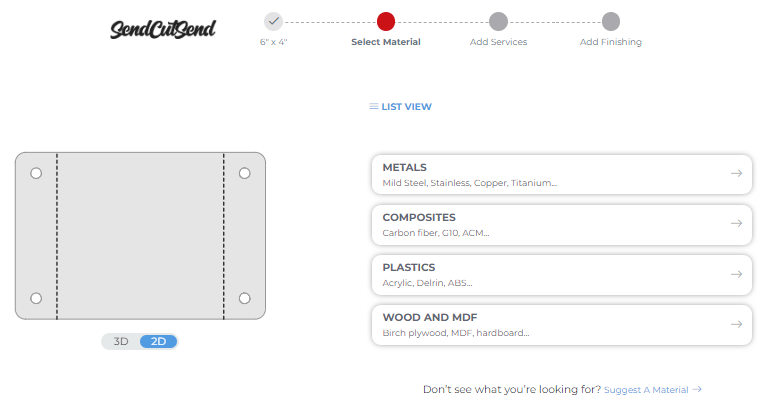This screenshot has height=412, width=774.
Task: Go to the Add Services step label
Action: click(x=498, y=42)
